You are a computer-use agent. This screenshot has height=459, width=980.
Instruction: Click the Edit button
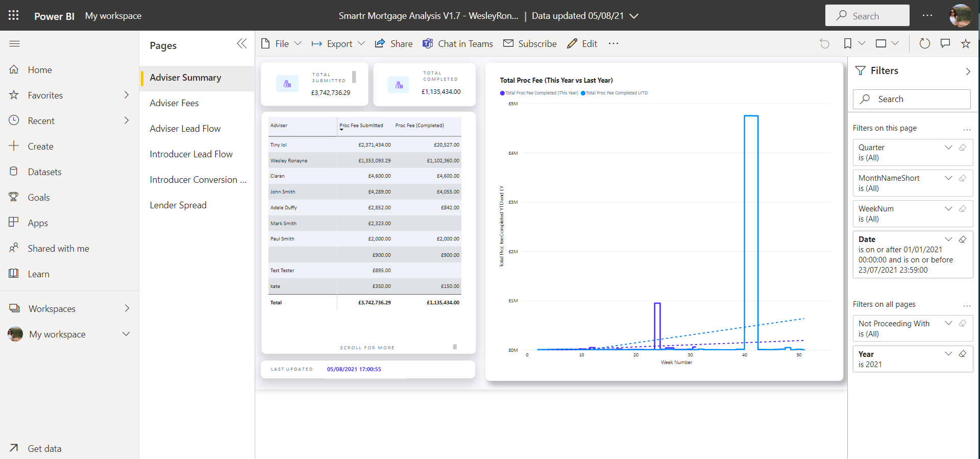(582, 44)
